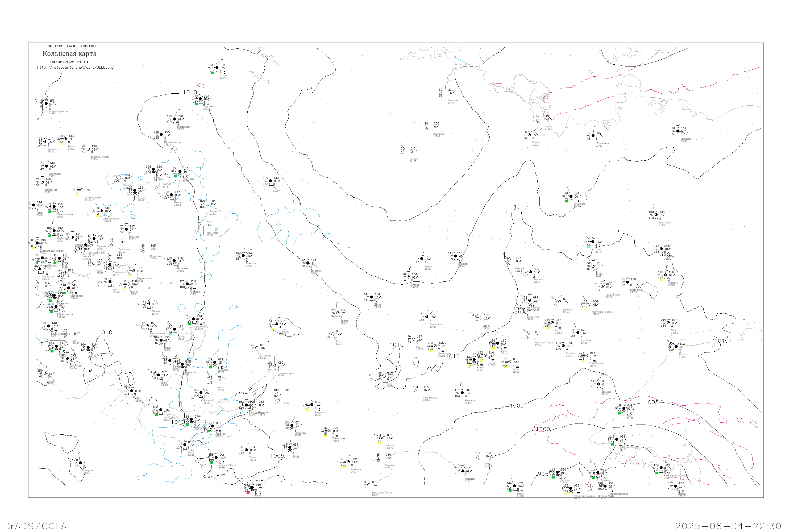Click the Аян station filled circle

tap(624, 409)
